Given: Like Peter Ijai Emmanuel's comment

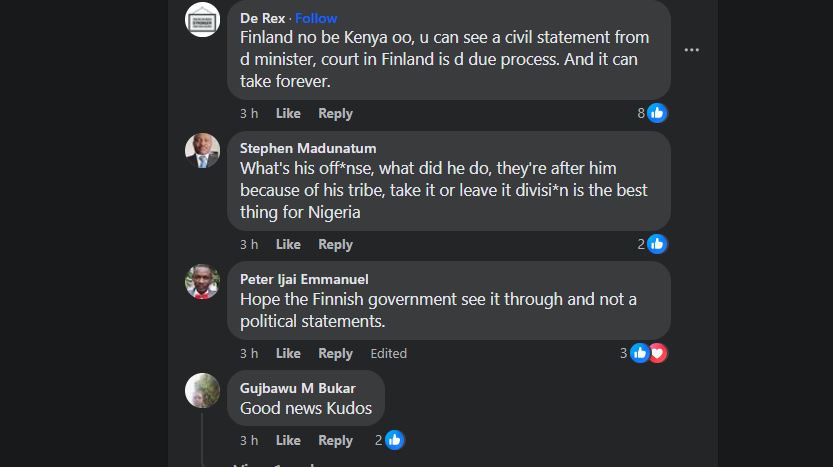Looking at the screenshot, I should 288,353.
